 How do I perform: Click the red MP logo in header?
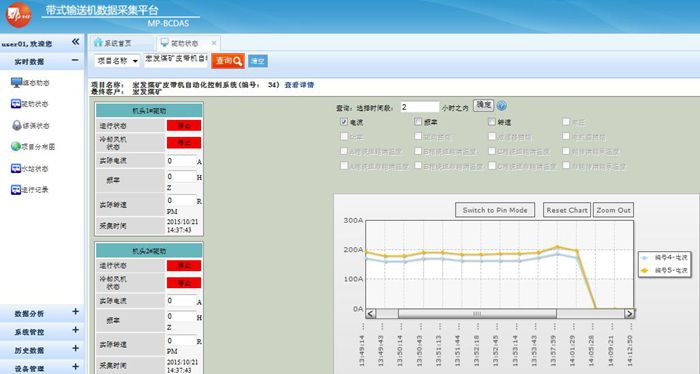18,15
